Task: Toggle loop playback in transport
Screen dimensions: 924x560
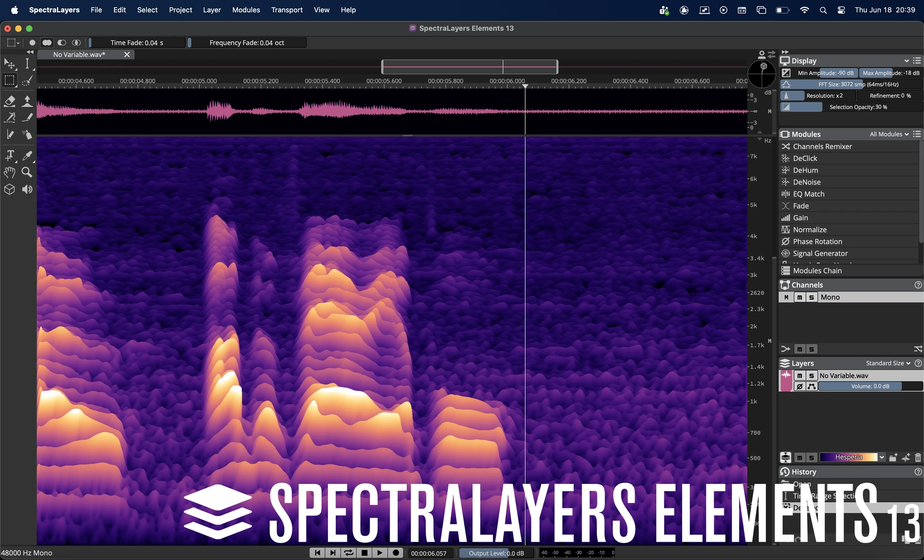Action: 349,553
